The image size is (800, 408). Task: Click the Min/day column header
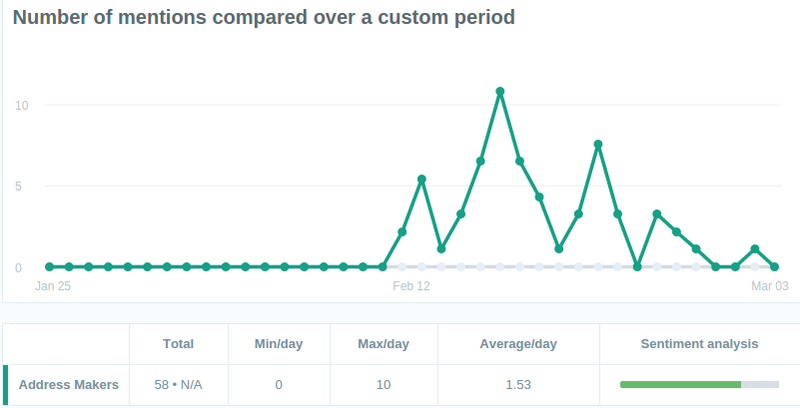[x=278, y=344]
